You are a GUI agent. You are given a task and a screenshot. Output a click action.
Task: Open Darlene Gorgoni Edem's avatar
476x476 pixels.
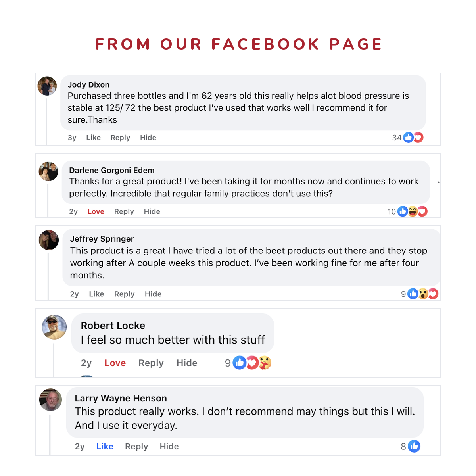(x=48, y=171)
